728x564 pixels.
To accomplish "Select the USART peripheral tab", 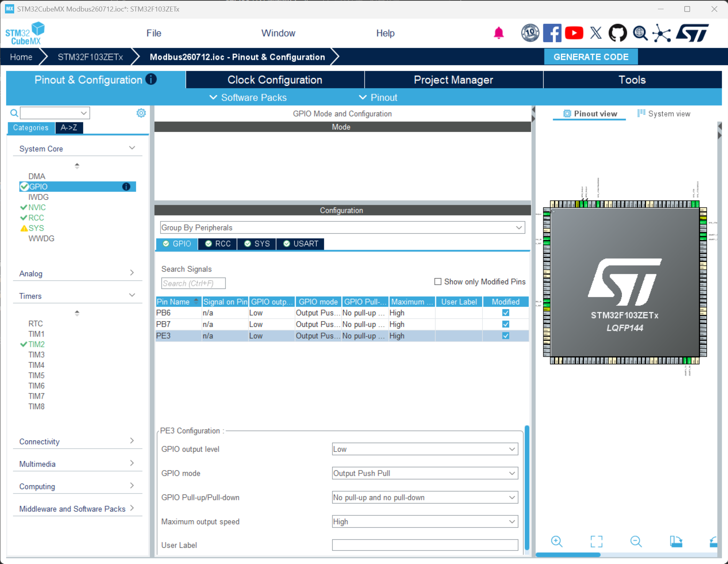I will coord(300,244).
